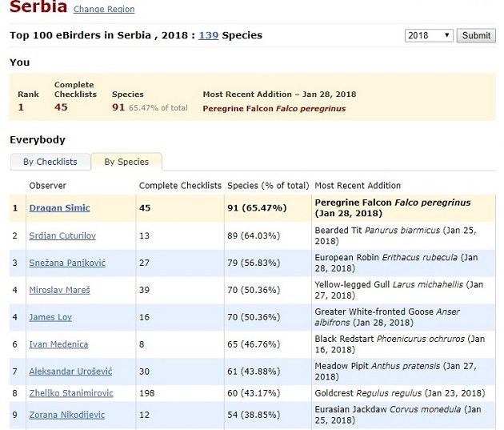Click the 65.47% of total text in You box
Viewport: 504px width, 430px height.
pyautogui.click(x=158, y=108)
